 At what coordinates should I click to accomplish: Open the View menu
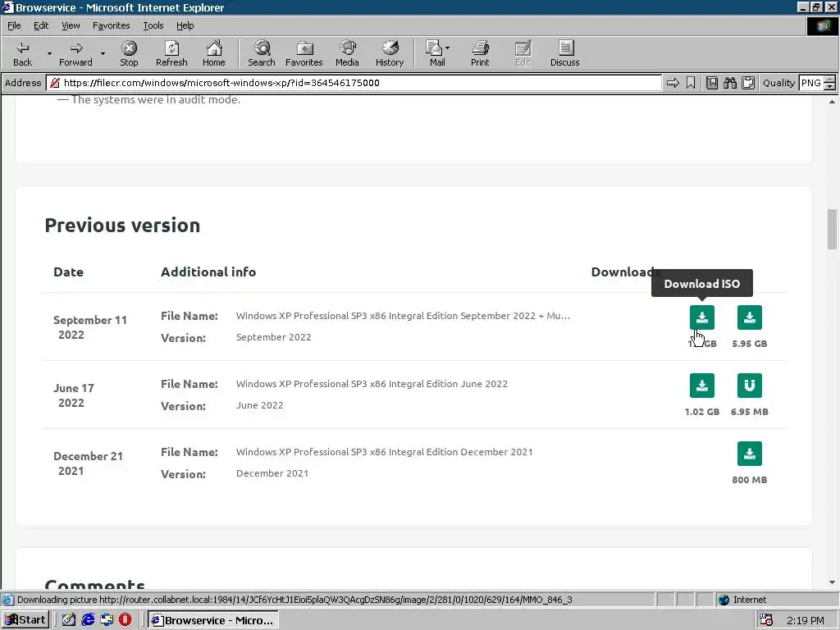(x=71, y=25)
